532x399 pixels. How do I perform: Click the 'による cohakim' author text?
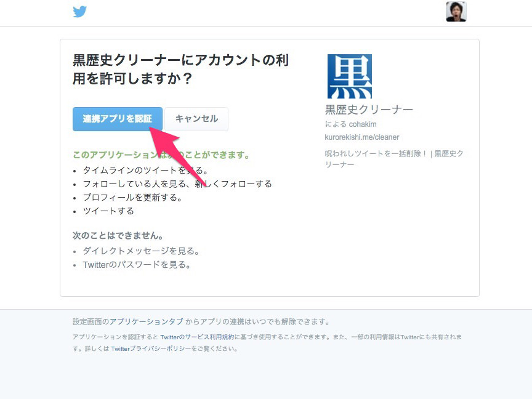[350, 124]
